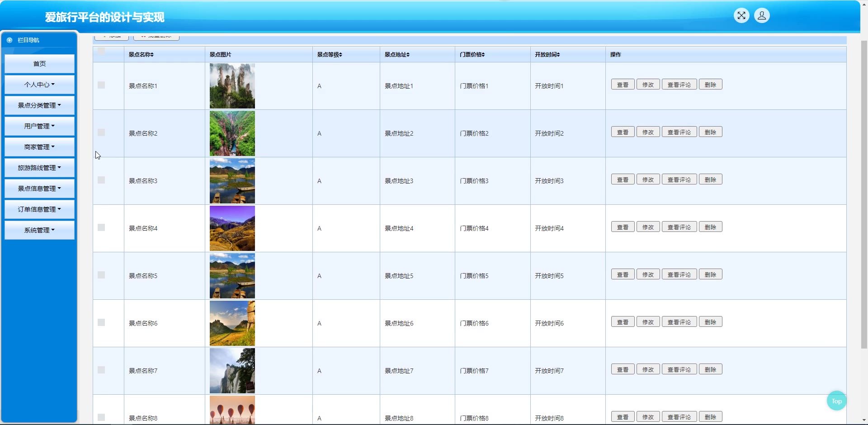The image size is (868, 425).
Task: Open the purple sky terraces image of 景点名称4
Action: (x=232, y=228)
